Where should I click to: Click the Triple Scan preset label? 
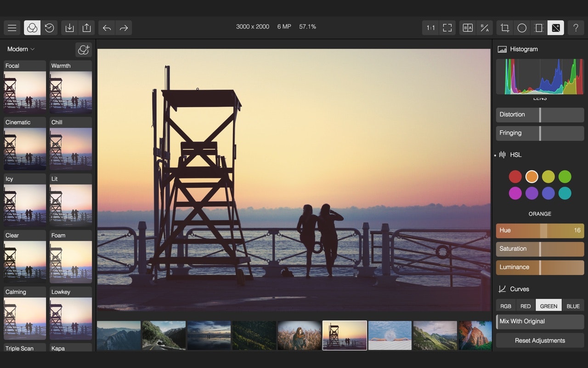pyautogui.click(x=19, y=348)
